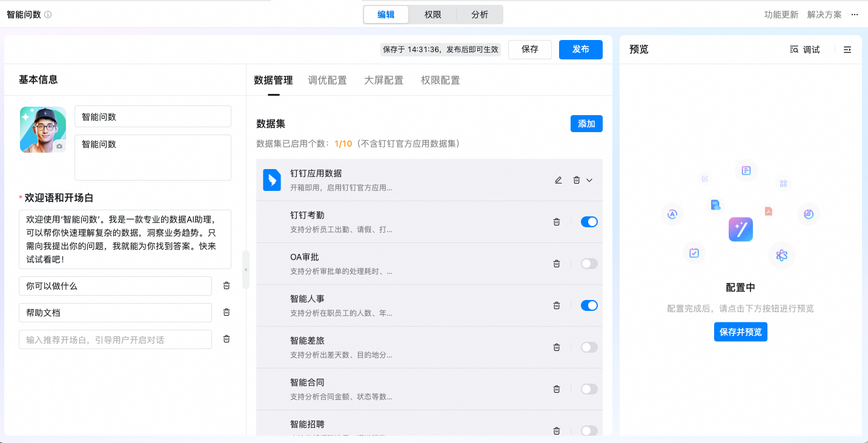Open the 解决方案 link
This screenshot has height=443, width=868.
click(824, 15)
